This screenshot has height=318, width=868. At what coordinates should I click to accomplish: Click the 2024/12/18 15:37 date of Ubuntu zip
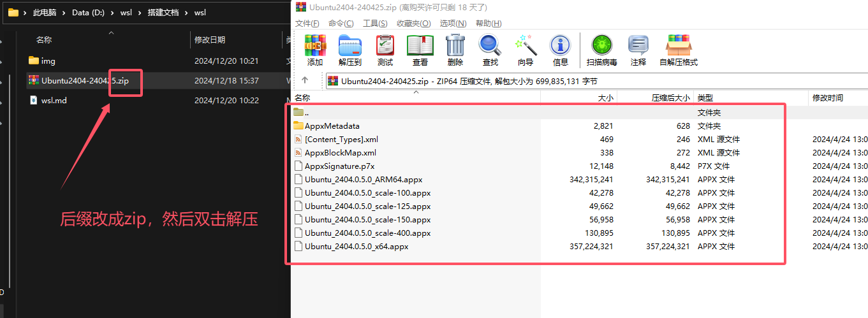(226, 81)
